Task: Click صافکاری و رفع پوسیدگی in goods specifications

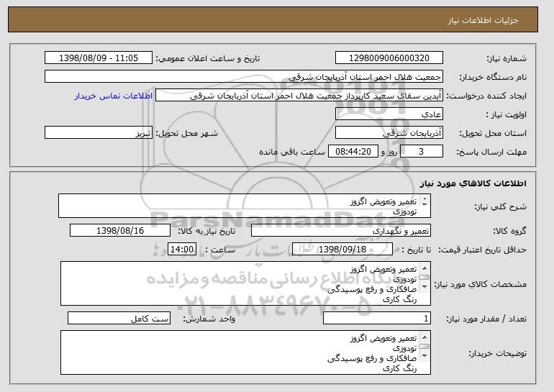Action: (x=372, y=290)
